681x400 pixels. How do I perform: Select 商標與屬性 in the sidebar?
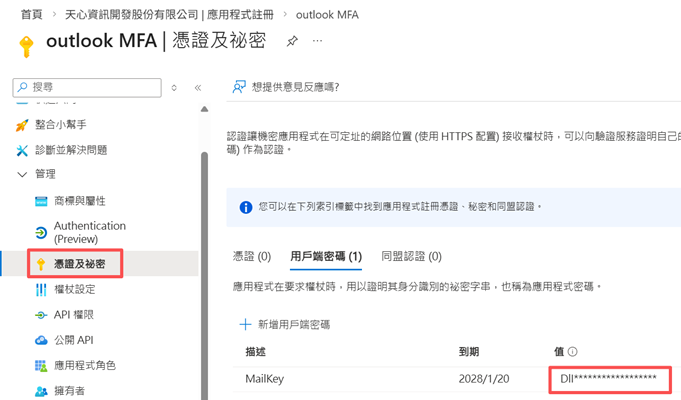click(79, 201)
